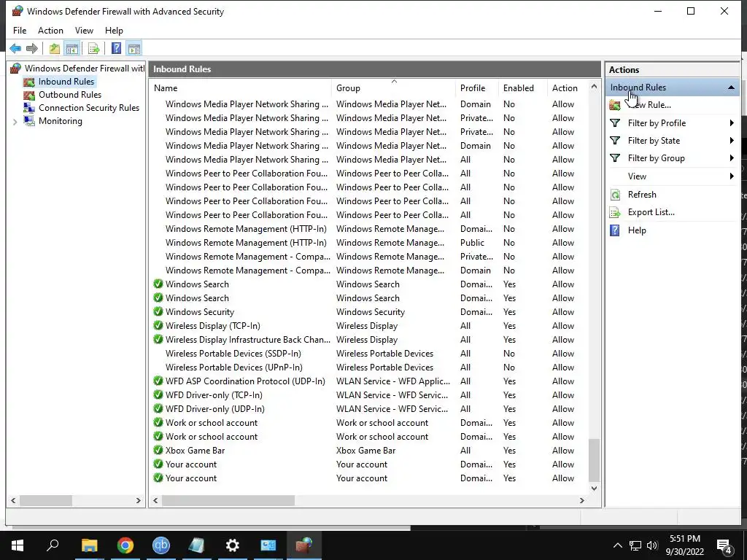Select the Outbound Rules tree item
The width and height of the screenshot is (747, 560).
point(69,95)
